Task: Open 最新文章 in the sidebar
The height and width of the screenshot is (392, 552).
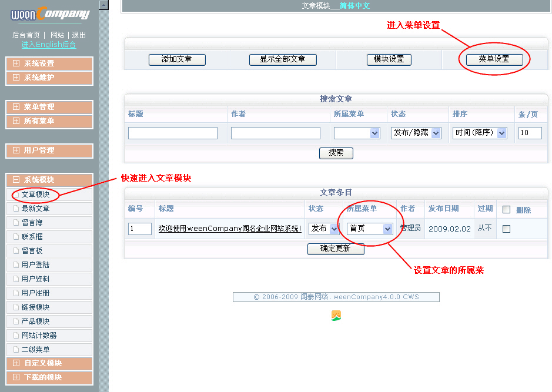Action: tap(49, 208)
